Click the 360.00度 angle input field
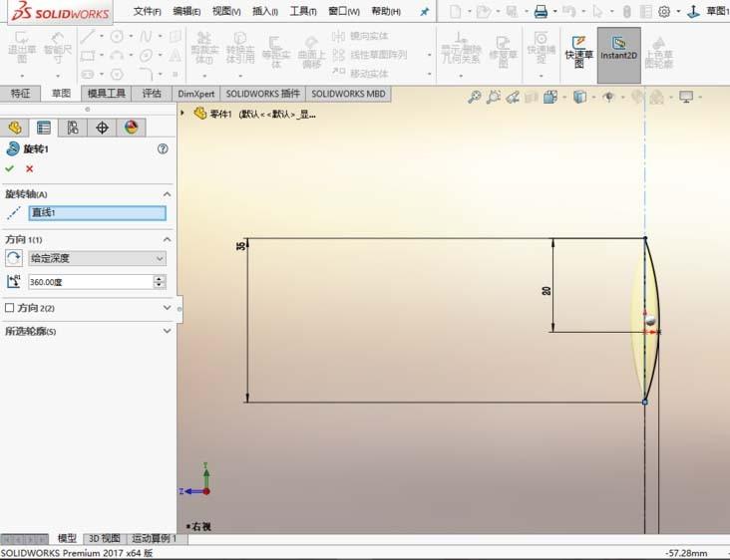 point(91,282)
